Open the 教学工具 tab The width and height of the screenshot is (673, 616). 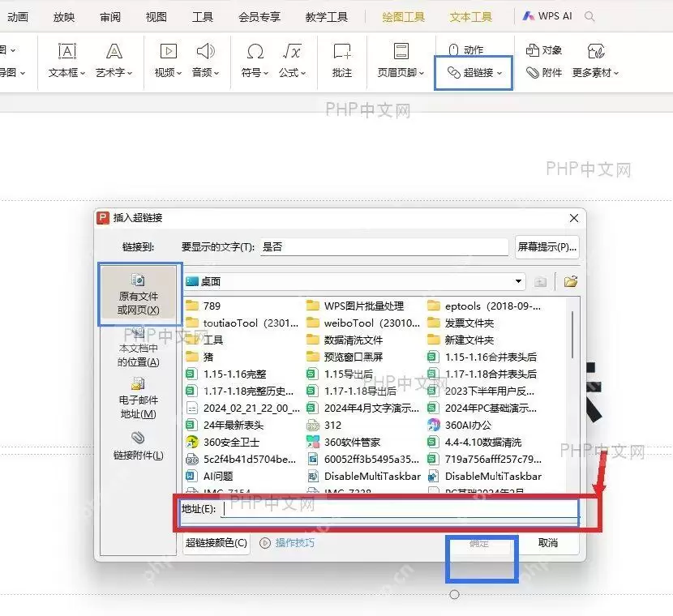click(326, 17)
